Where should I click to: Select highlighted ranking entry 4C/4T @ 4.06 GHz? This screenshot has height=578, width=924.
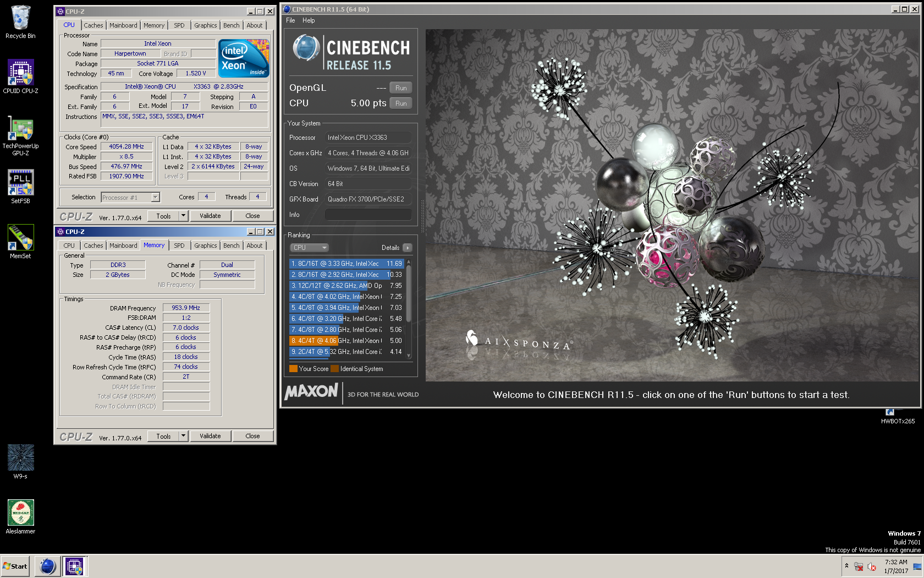(346, 341)
